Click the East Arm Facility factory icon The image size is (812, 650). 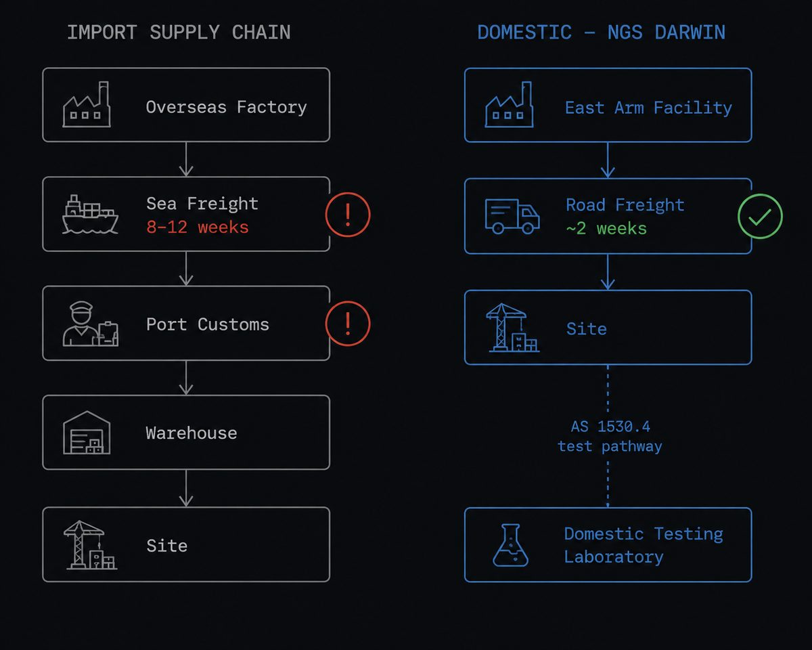(509, 105)
